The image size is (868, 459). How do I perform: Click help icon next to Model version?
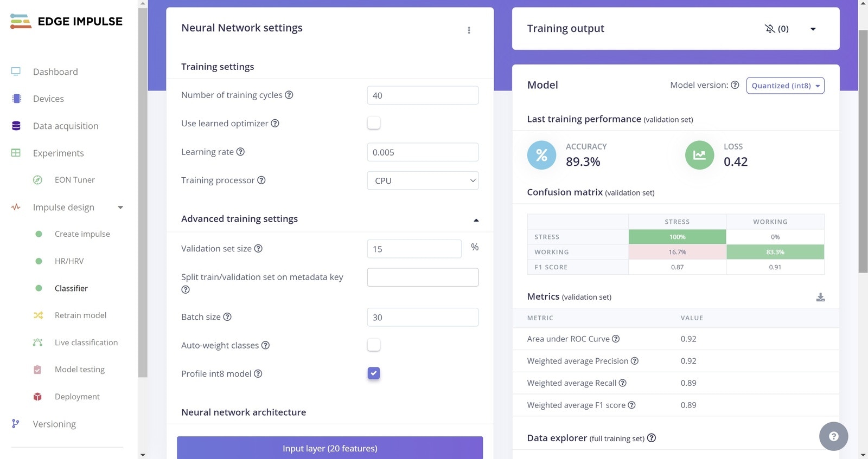click(735, 85)
